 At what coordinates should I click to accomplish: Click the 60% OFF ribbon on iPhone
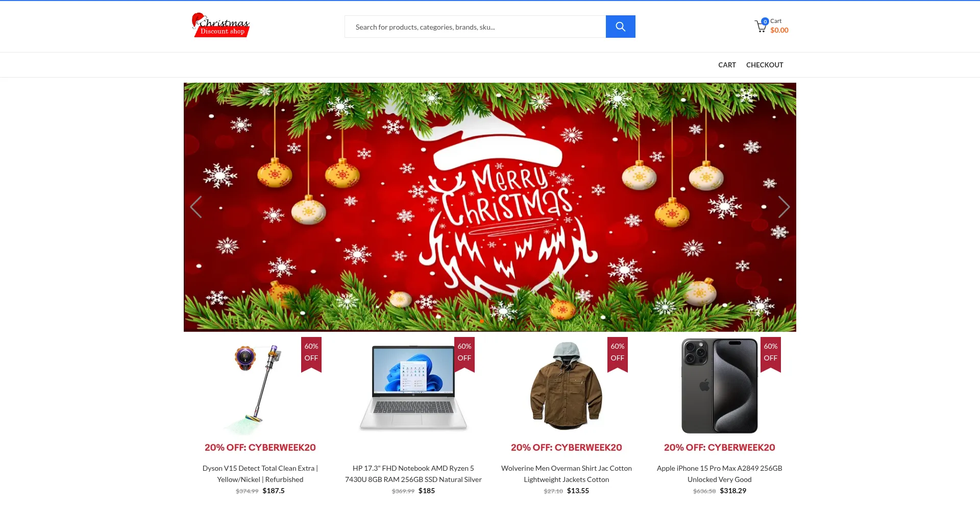[771, 354]
